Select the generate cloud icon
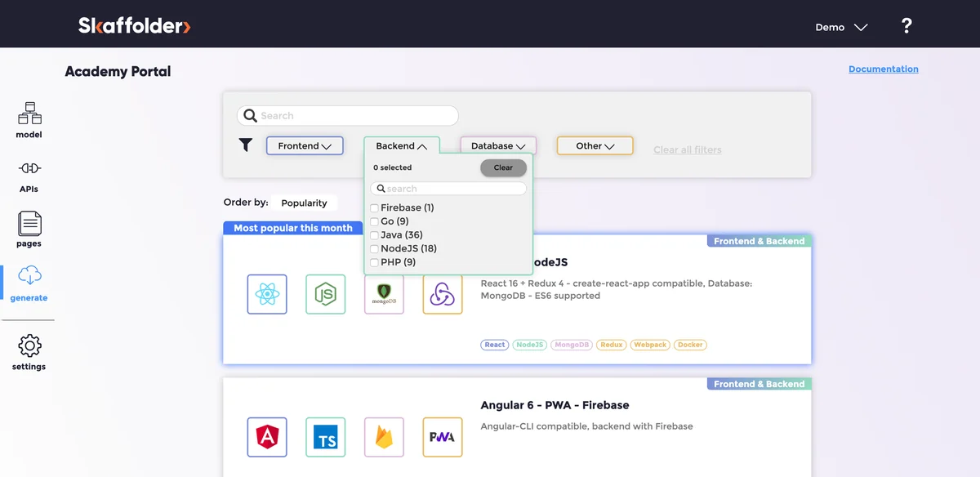Screen dimensions: 980x477 point(29,274)
